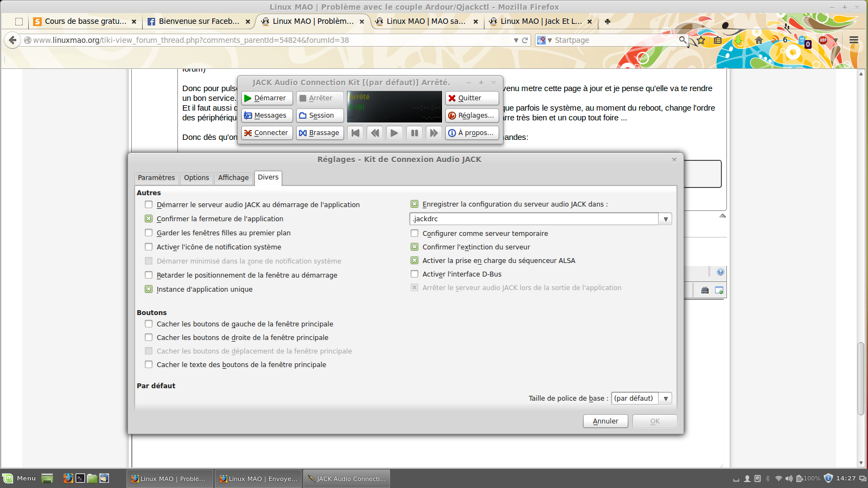This screenshot has width=868, height=488.
Task: Check Retarder le positionnement de la fenêtre
Action: point(149,275)
